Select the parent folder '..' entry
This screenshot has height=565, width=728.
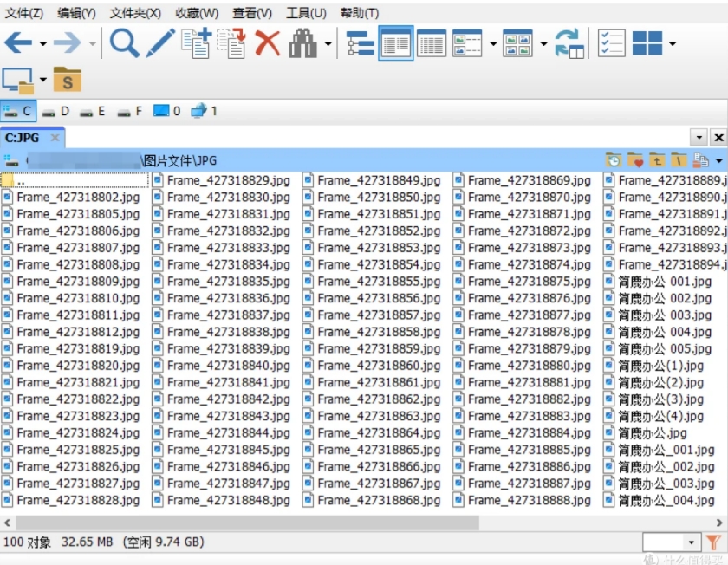tap(75, 180)
